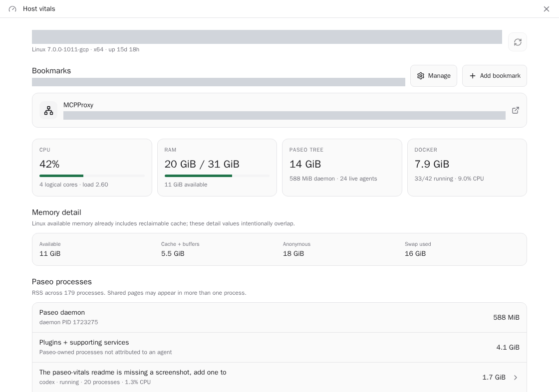This screenshot has width=559, height=392.
Task: Click the plus icon in Add bookmark
Action: (472, 76)
